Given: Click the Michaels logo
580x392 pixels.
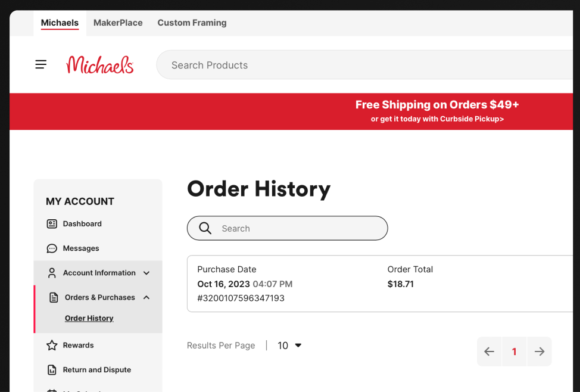Looking at the screenshot, I should pos(100,65).
